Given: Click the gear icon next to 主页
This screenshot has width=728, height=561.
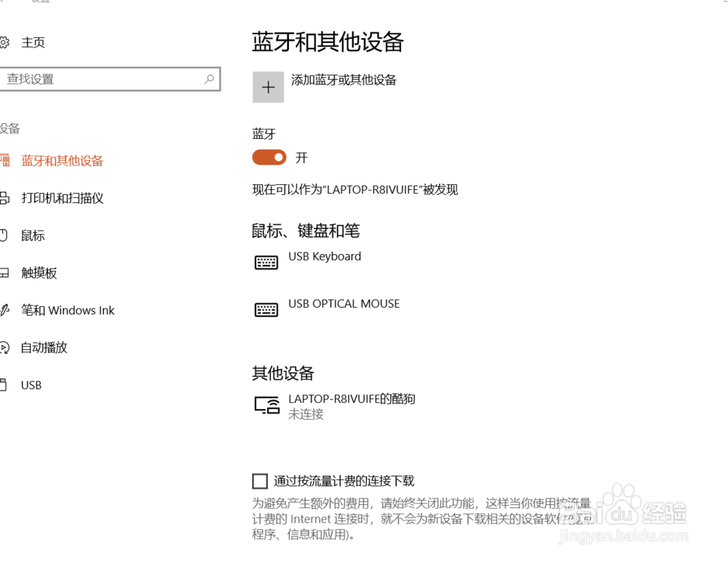Looking at the screenshot, I should tap(6, 41).
